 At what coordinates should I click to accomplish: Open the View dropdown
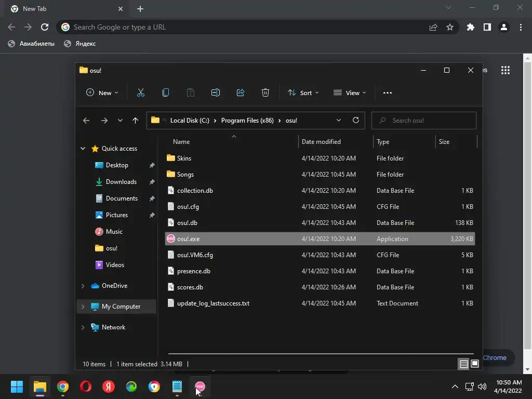[350, 92]
